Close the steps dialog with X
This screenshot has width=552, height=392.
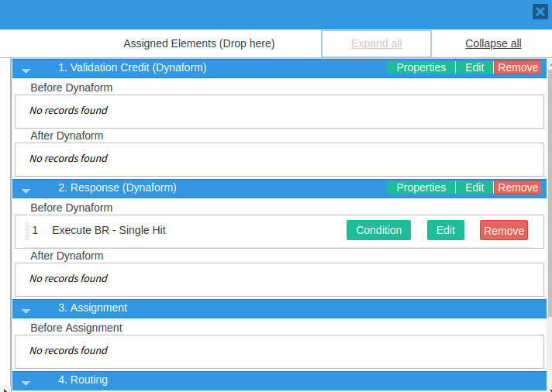coord(540,12)
